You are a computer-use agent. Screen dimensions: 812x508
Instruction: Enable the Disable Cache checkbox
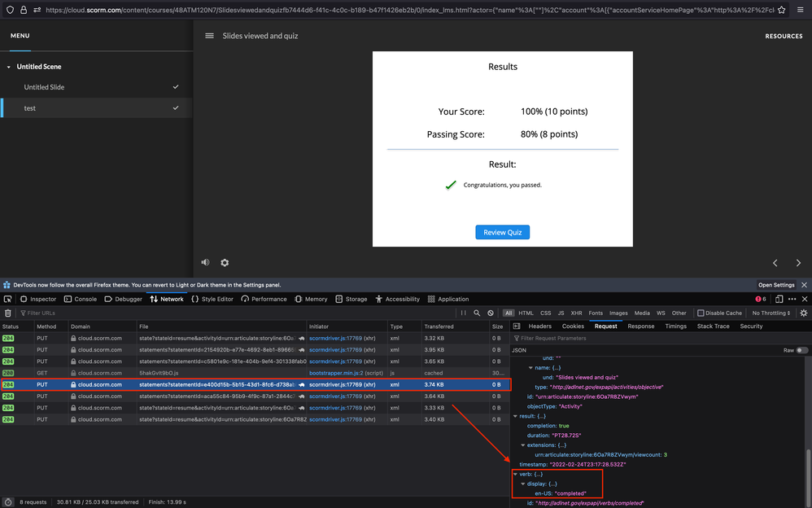[x=701, y=313]
